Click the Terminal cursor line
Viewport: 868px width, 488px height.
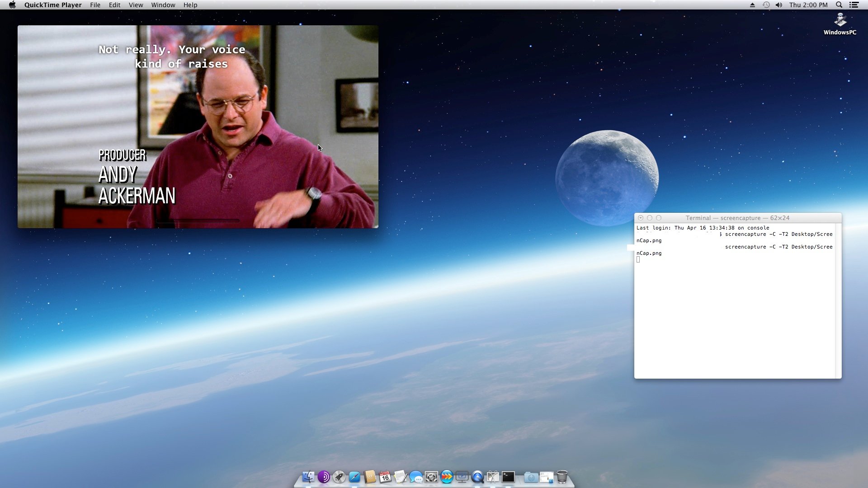[638, 259]
